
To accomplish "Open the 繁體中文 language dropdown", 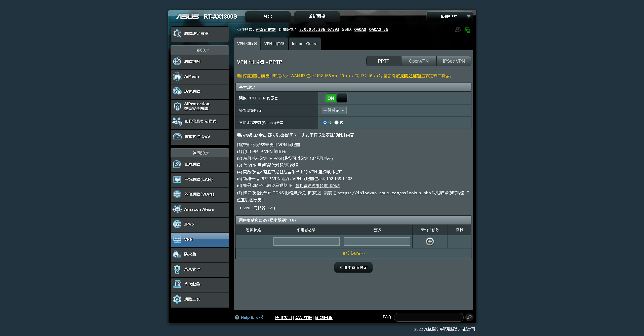I will click(450, 16).
